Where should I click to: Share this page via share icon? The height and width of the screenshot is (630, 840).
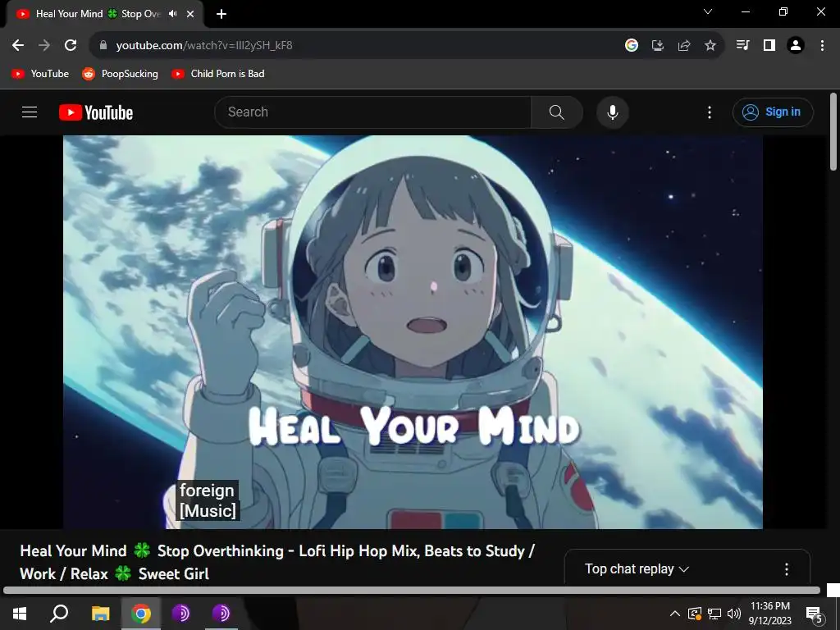tap(684, 46)
